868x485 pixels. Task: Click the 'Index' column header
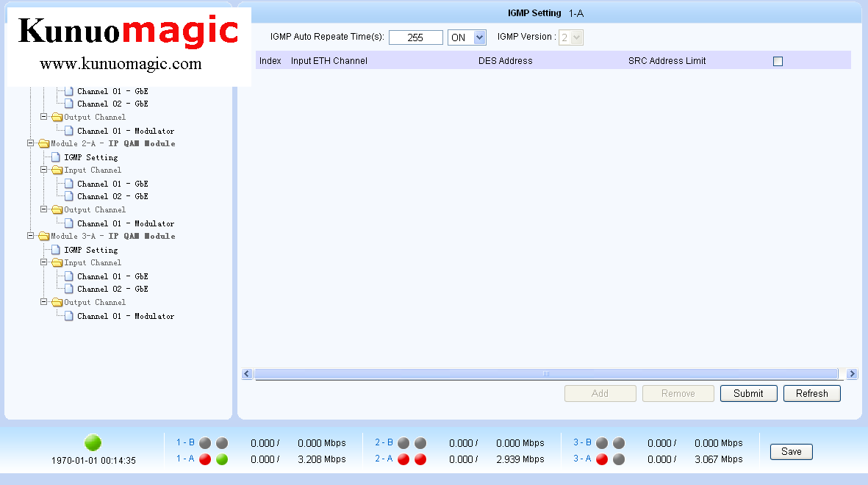point(270,61)
